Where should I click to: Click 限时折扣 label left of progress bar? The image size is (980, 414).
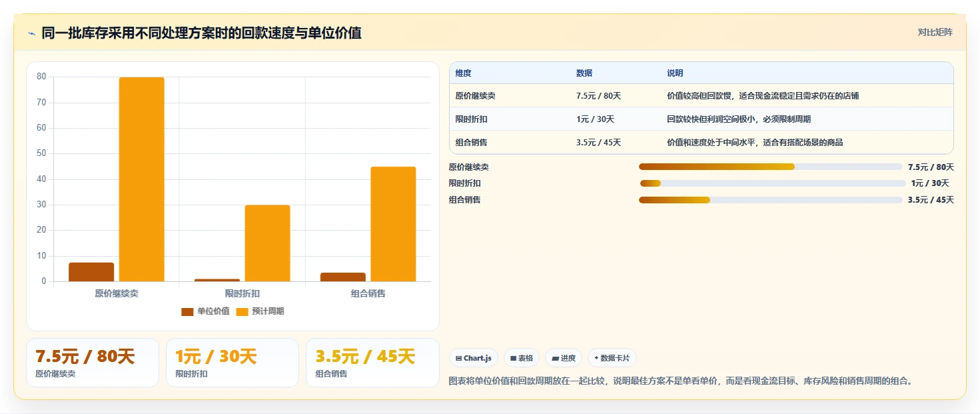(x=465, y=183)
